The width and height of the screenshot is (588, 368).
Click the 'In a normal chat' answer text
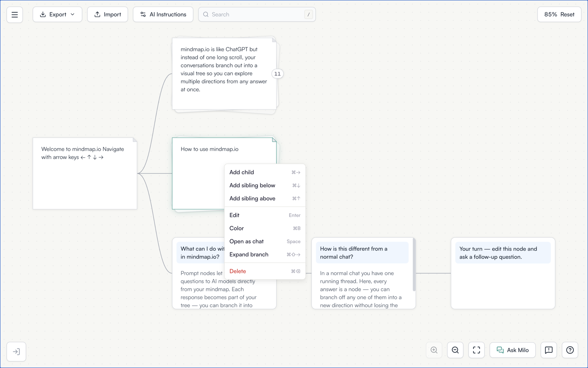tap(361, 289)
